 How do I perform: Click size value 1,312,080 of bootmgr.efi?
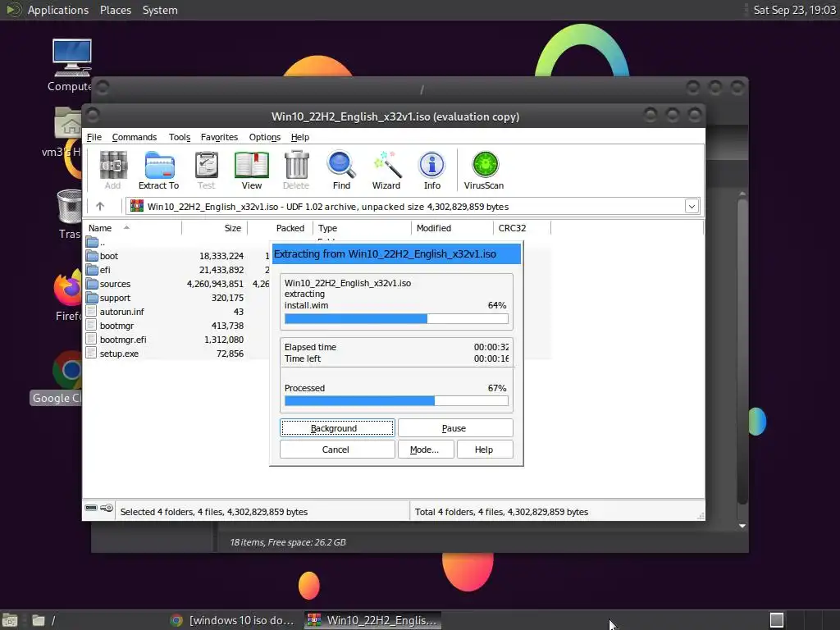[224, 340]
